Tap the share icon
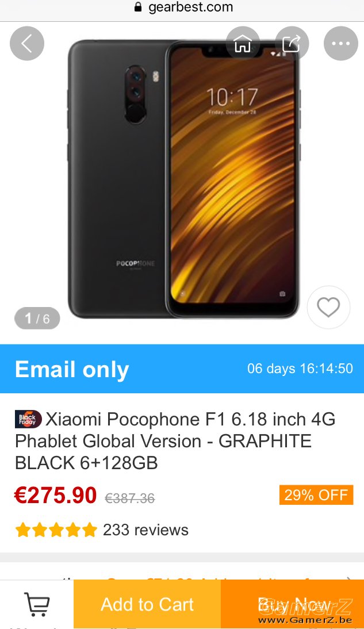 tap(292, 43)
